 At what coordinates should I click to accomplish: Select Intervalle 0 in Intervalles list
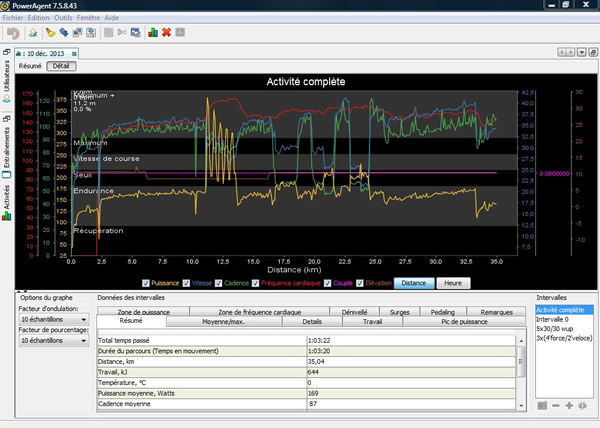pyautogui.click(x=564, y=319)
